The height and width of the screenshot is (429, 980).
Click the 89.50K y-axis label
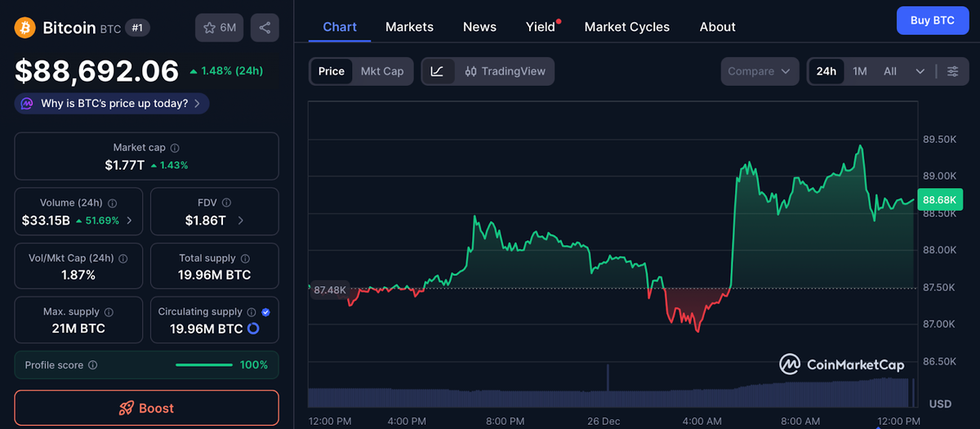pos(939,140)
